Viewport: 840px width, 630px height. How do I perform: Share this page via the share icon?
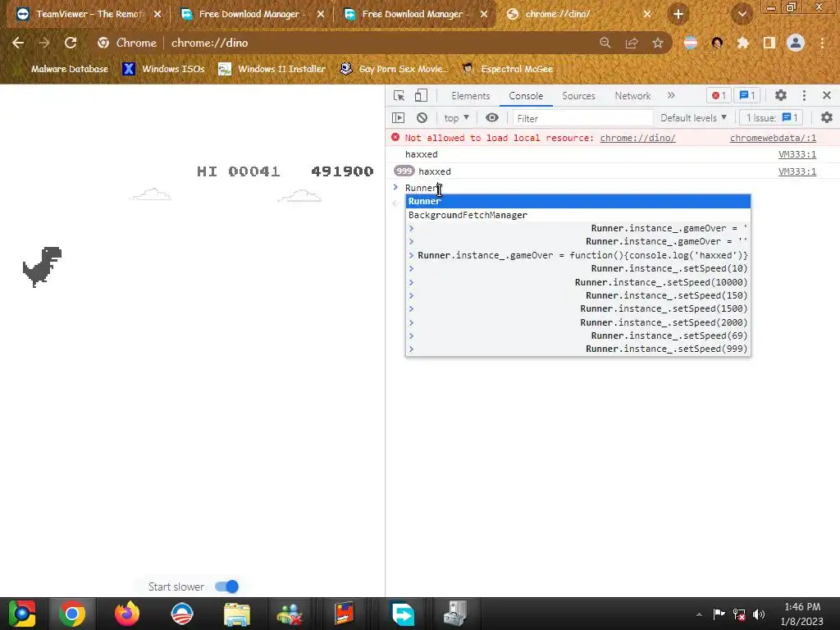point(632,43)
